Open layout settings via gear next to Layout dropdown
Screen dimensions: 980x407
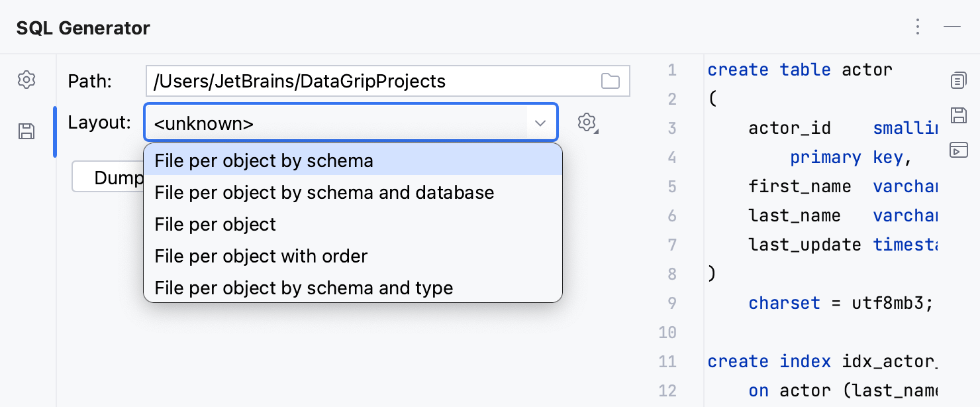click(x=587, y=122)
